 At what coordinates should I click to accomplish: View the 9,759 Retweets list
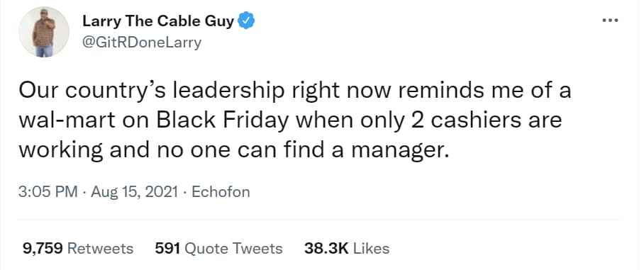coord(78,248)
